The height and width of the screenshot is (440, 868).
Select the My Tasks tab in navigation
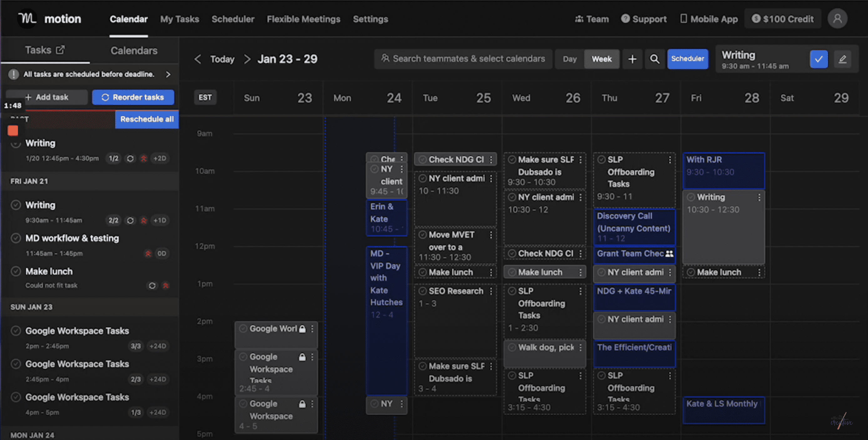[179, 18]
